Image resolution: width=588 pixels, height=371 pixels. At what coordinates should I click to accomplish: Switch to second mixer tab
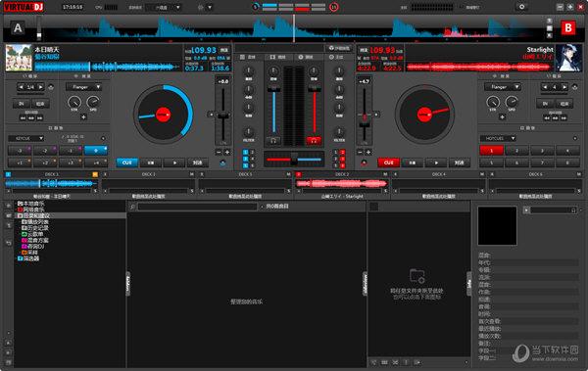pos(278,57)
